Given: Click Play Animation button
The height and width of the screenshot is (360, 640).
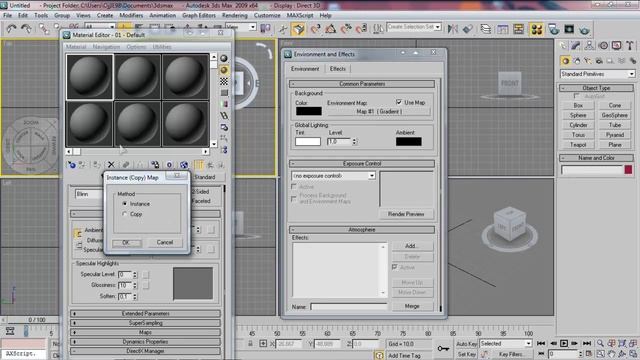Looking at the screenshot, I should pos(564,344).
